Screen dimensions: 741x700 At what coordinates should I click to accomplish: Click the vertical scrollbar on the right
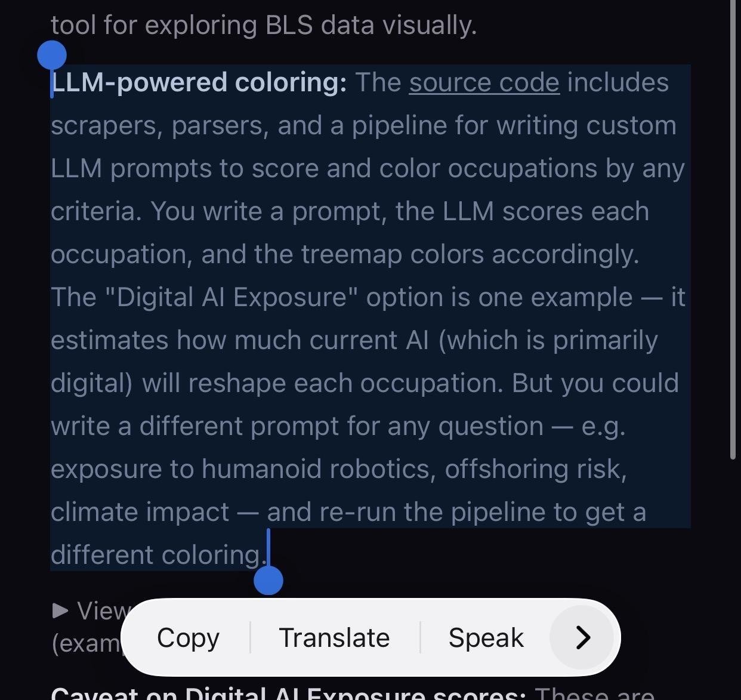(x=733, y=239)
